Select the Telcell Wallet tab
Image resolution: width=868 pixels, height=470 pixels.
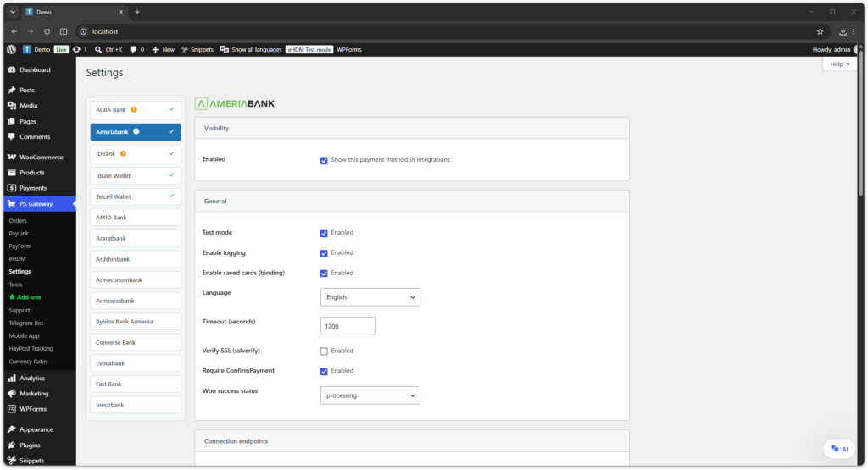click(x=136, y=196)
